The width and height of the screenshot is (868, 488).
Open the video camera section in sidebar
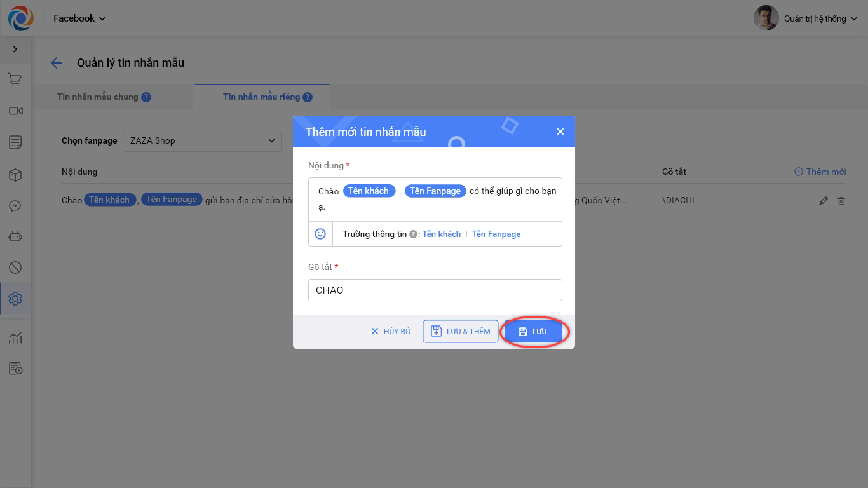(15, 111)
